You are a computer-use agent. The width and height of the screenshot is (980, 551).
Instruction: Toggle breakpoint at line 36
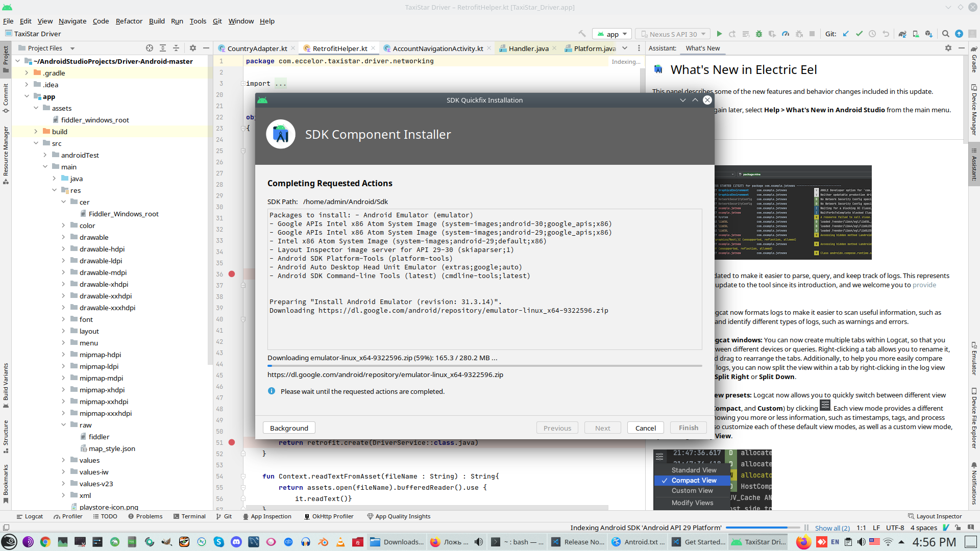[x=232, y=274]
